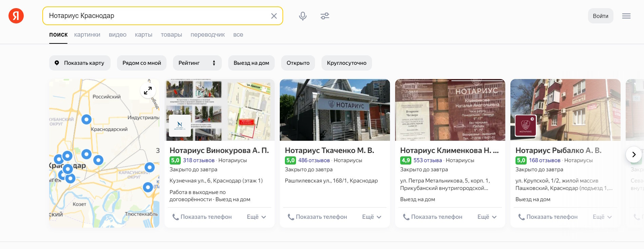Switch to the переводчик tab

click(x=208, y=35)
